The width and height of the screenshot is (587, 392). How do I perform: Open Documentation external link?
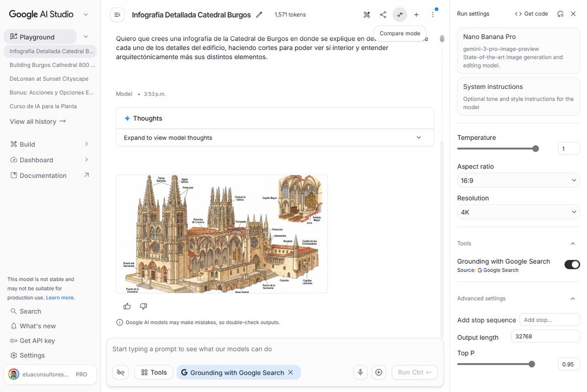tap(50, 175)
